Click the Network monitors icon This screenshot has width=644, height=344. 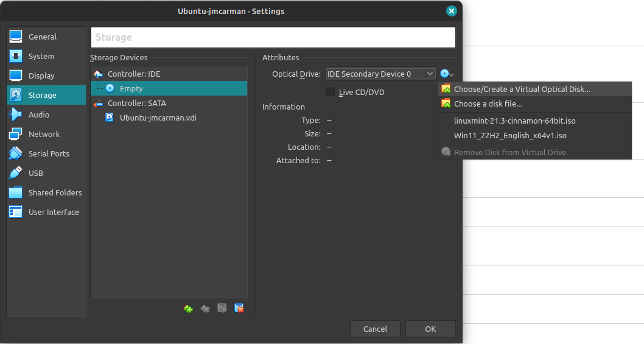(x=16, y=134)
